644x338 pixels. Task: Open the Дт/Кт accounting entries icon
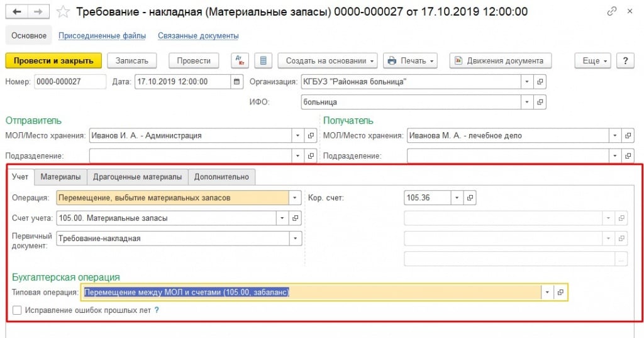[x=240, y=60]
